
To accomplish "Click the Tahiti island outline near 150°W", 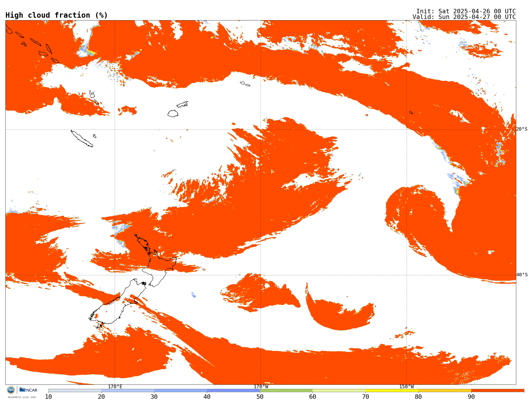I will pos(411,113).
